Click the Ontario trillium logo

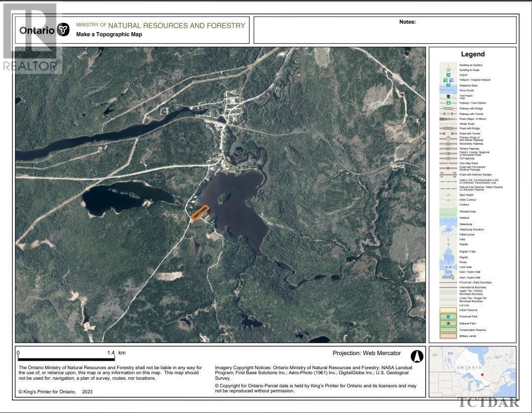click(63, 30)
